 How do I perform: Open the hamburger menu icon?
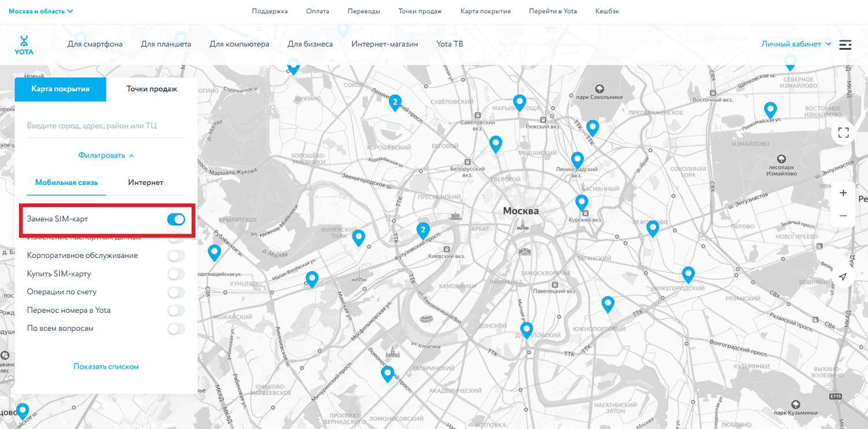845,45
